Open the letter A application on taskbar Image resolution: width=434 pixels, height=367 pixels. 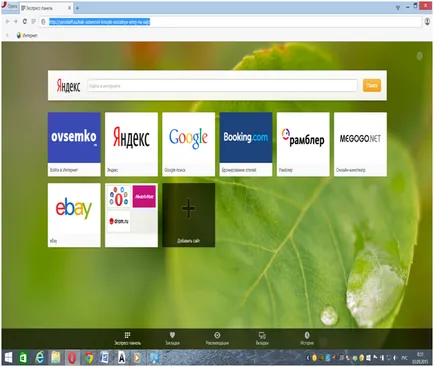(121, 358)
